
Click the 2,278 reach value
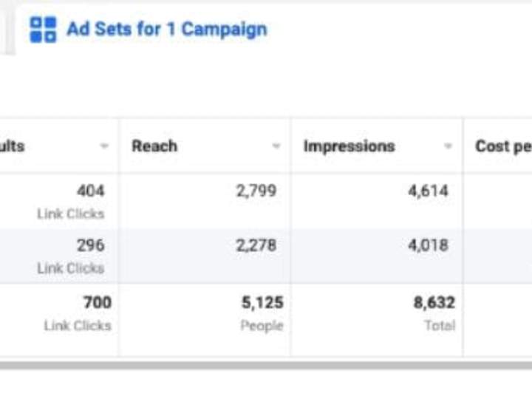point(256,245)
